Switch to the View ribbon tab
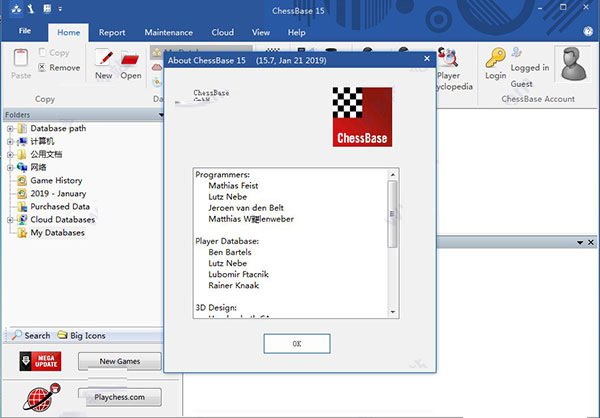Viewport: 600px width, 418px height. point(261,33)
